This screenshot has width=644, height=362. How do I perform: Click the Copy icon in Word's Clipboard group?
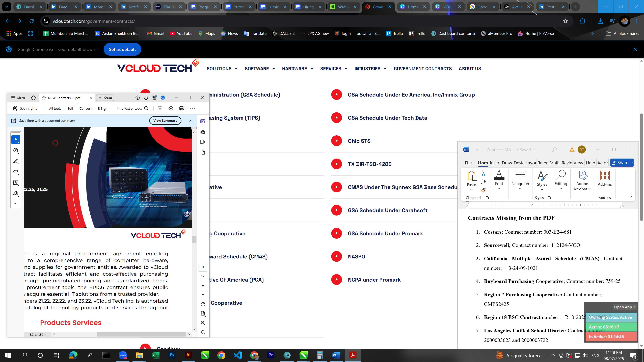483,182
